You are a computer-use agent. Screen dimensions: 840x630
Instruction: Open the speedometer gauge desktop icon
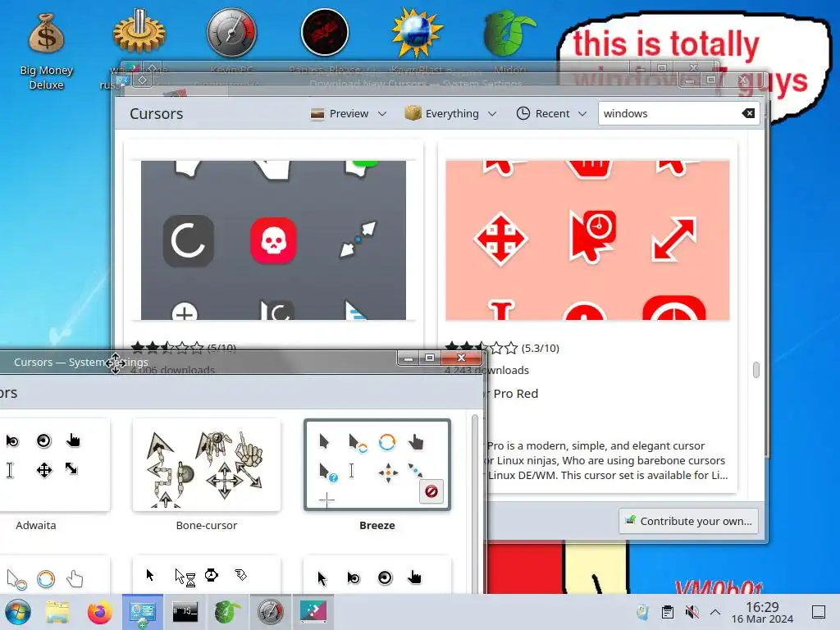[232, 33]
